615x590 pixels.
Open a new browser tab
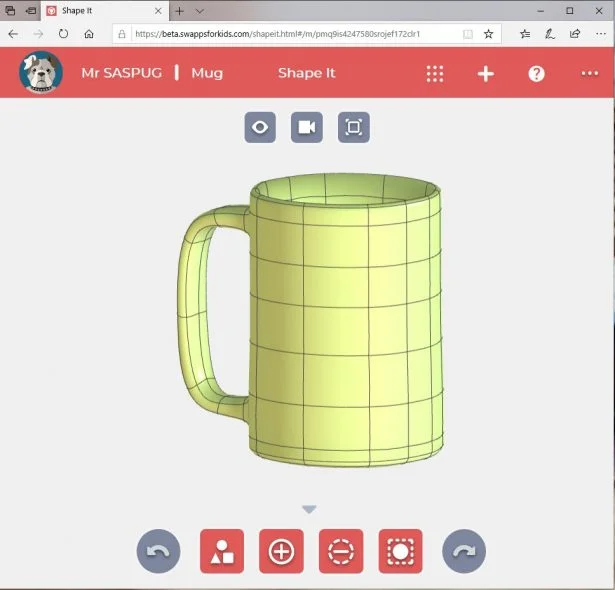[x=179, y=11]
